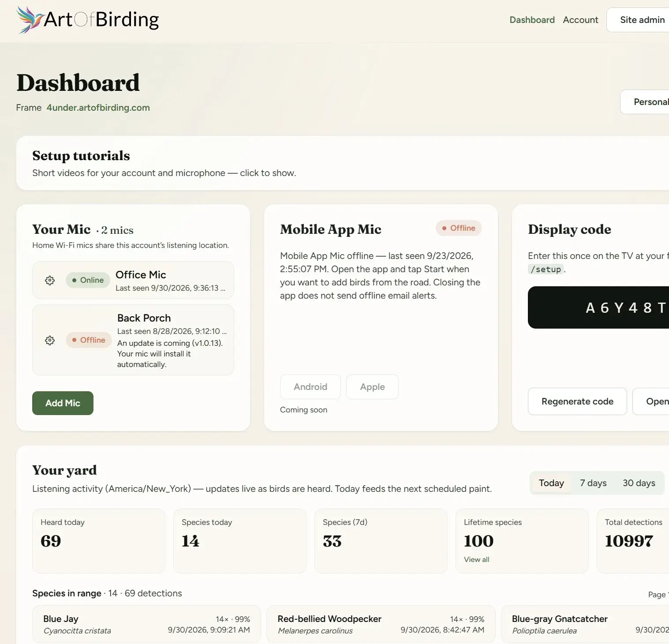Select the Back Porch mic title
Viewport: 669px width, 644px height.
144,318
